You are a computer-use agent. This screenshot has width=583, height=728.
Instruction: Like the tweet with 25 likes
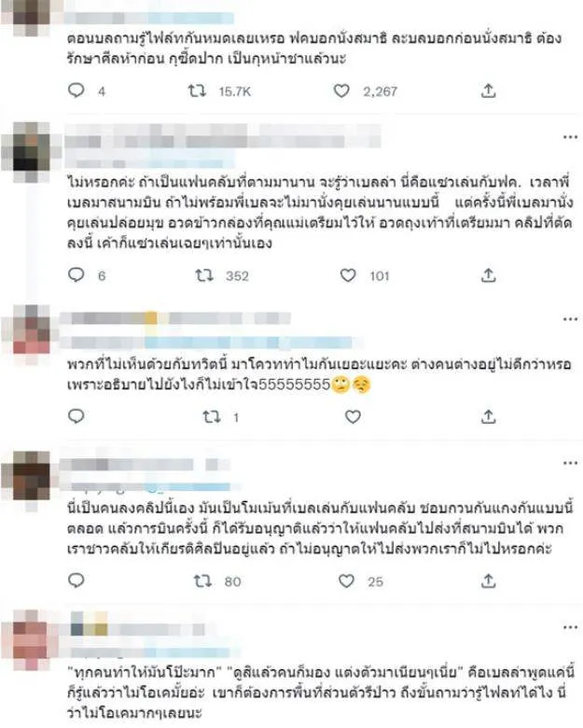346,581
